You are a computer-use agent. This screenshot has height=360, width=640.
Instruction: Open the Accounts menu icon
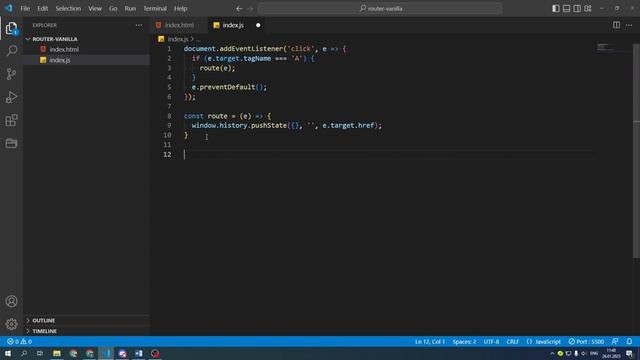click(11, 301)
